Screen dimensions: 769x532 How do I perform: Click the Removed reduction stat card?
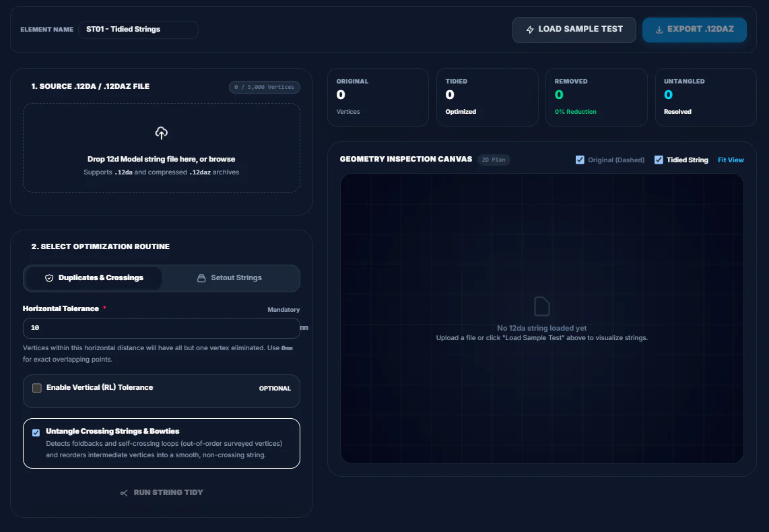click(x=597, y=97)
